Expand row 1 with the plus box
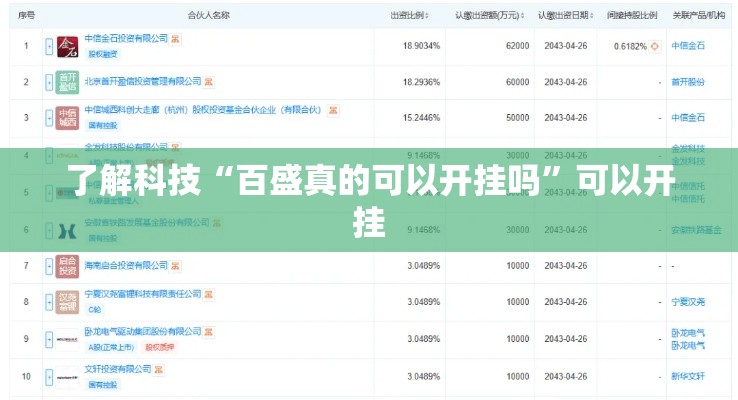The height and width of the screenshot is (400, 738). pyautogui.click(x=49, y=47)
